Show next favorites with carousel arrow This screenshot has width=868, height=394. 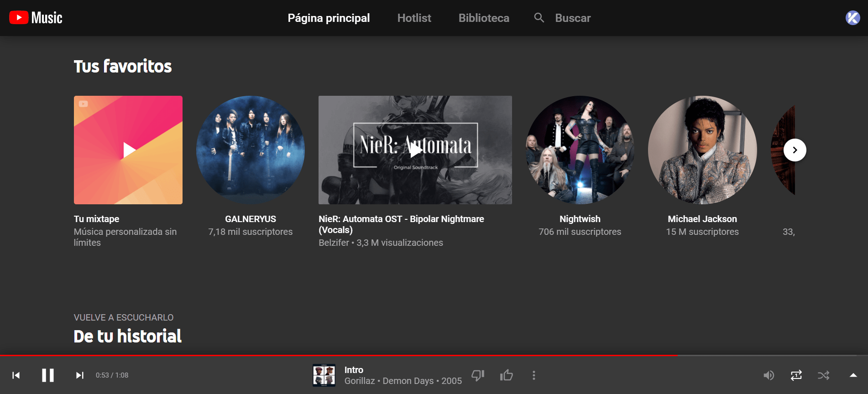click(795, 150)
